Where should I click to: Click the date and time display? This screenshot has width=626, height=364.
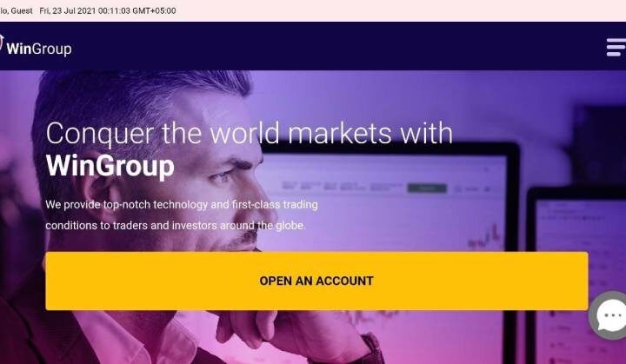pos(108,10)
